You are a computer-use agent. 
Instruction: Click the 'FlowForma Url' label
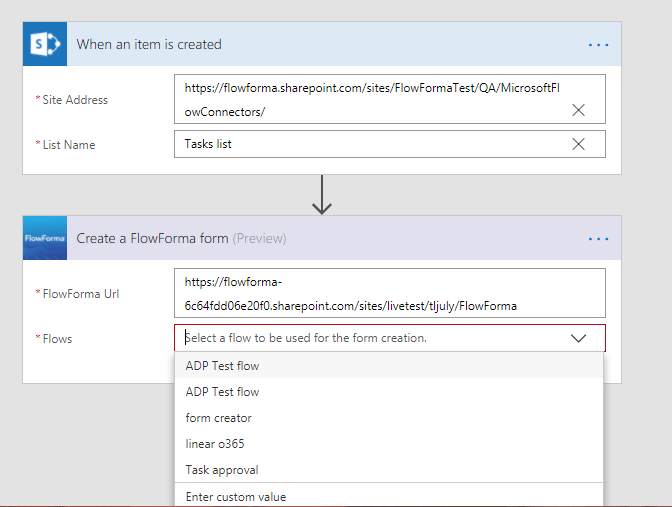tap(81, 294)
